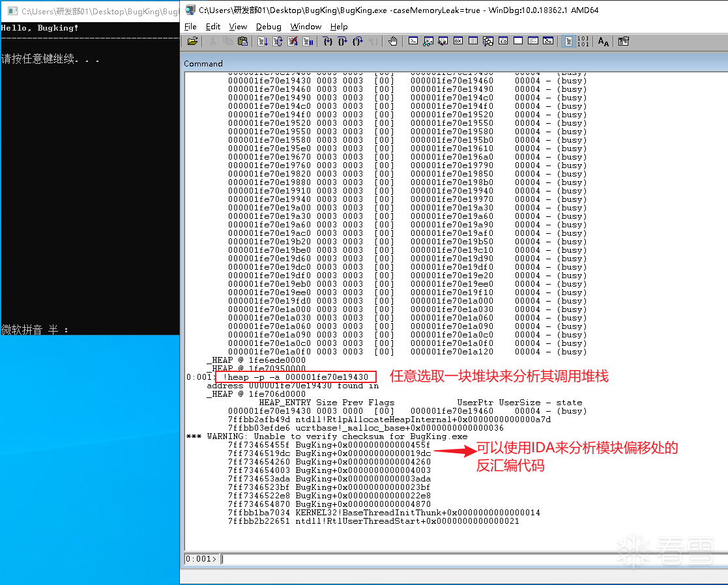
Task: Open the Edit menu
Action: point(213,27)
